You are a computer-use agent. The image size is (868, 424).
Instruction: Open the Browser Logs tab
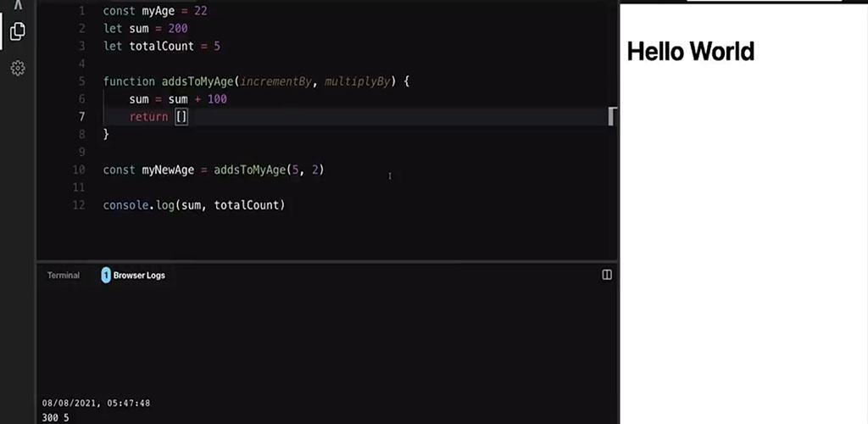click(139, 275)
